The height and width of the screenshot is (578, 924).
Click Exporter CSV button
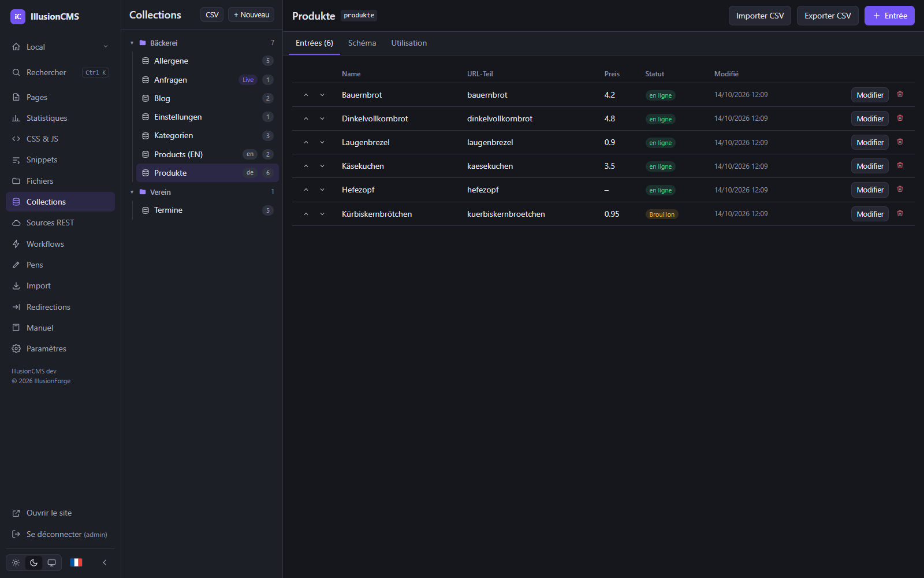pyautogui.click(x=828, y=16)
